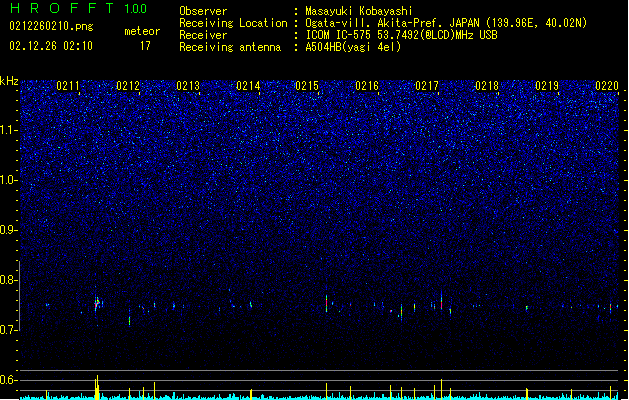Viewport: 629px width, 400px height.
Task: Click the kHz axis unit label
Action: tap(9, 81)
